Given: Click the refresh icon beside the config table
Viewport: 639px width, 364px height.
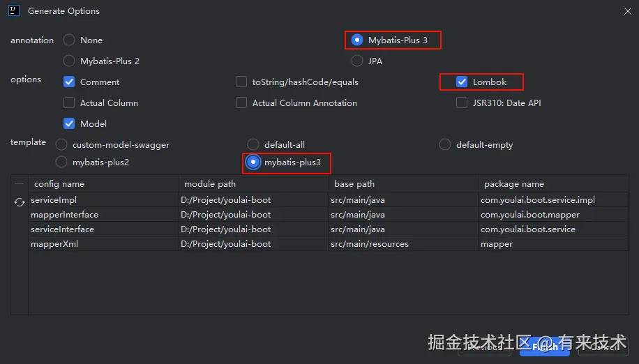Looking at the screenshot, I should pyautogui.click(x=19, y=202).
